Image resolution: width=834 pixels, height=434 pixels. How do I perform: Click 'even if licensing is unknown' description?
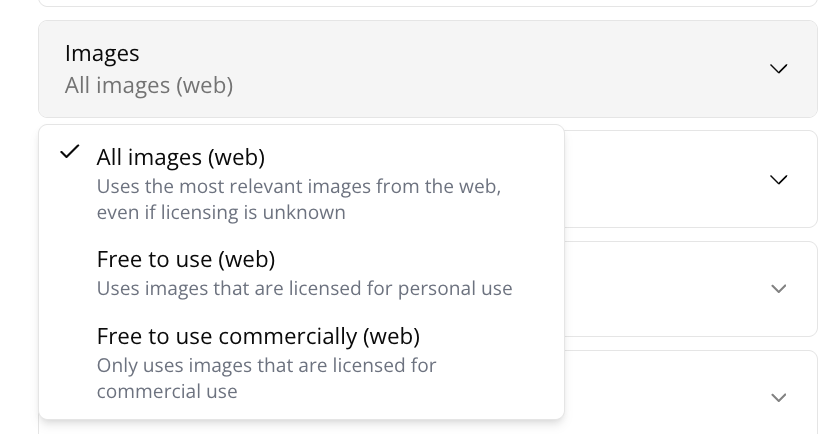(x=220, y=213)
